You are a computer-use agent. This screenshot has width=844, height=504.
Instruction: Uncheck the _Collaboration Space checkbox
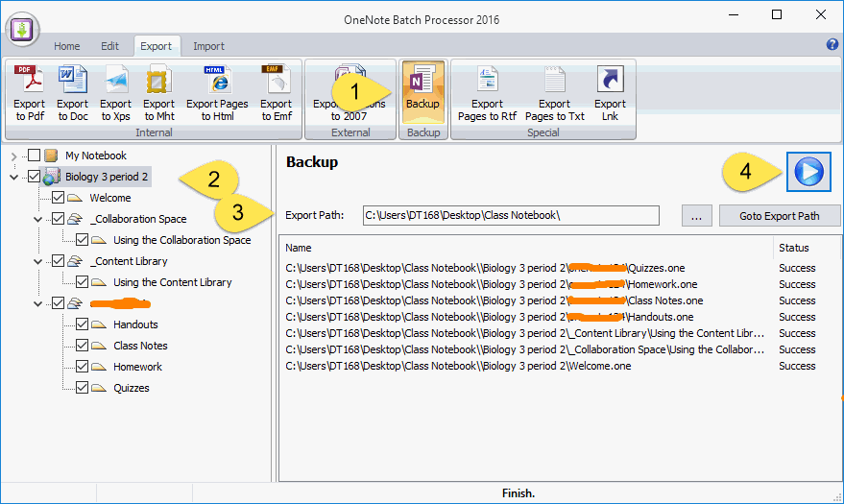pyautogui.click(x=59, y=218)
